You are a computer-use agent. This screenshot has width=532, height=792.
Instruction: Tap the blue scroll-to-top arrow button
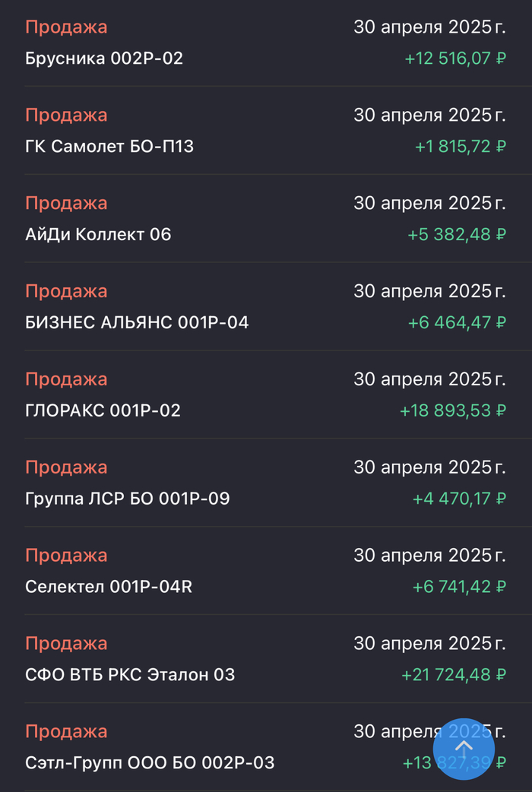[x=464, y=749]
